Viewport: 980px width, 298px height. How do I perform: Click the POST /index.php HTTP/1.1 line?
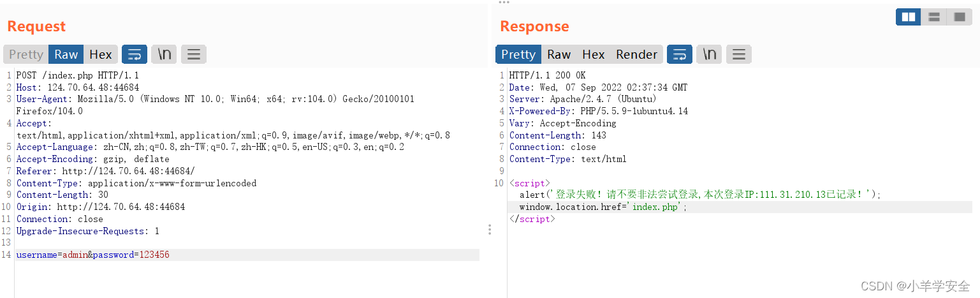(x=78, y=75)
